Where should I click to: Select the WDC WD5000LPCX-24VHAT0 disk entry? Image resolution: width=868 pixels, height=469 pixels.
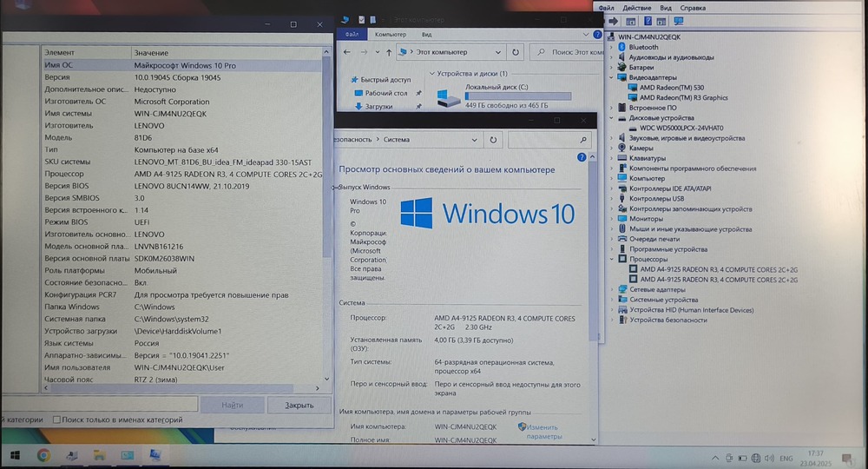(x=681, y=128)
